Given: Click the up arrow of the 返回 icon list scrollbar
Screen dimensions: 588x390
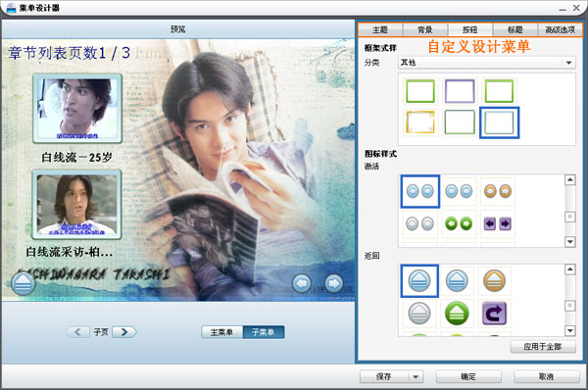Looking at the screenshot, I should point(570,269).
